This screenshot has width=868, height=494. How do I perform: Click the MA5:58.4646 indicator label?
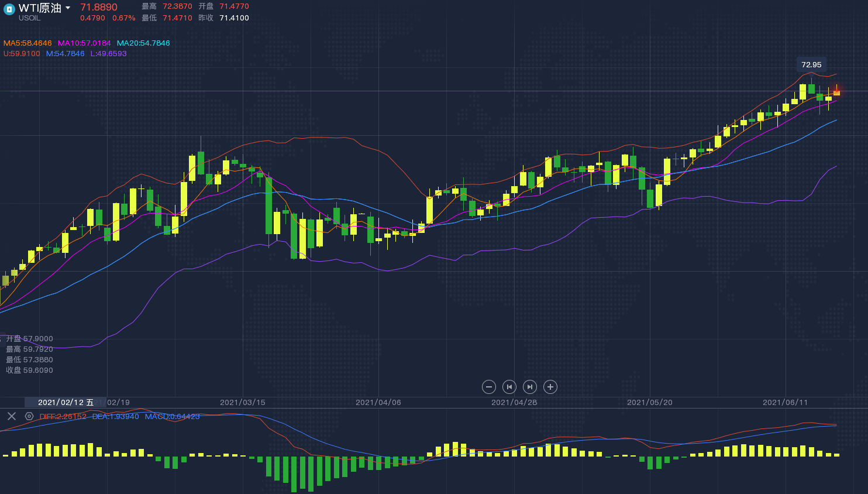(27, 43)
